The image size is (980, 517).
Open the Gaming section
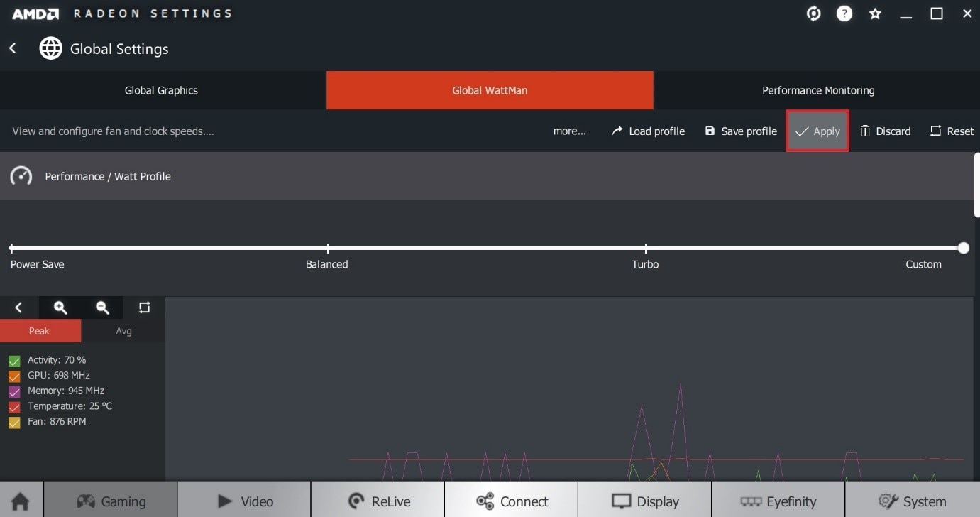tap(111, 501)
